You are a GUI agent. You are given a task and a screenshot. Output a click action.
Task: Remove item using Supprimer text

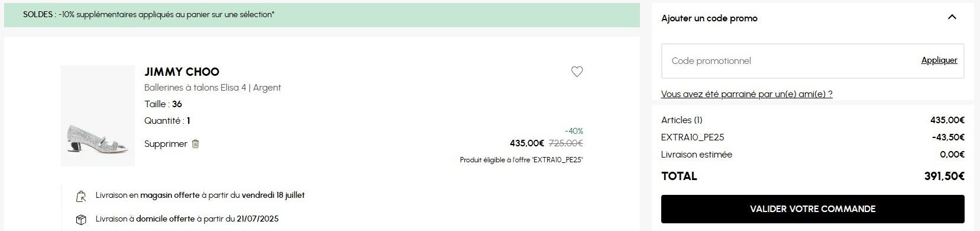click(166, 144)
